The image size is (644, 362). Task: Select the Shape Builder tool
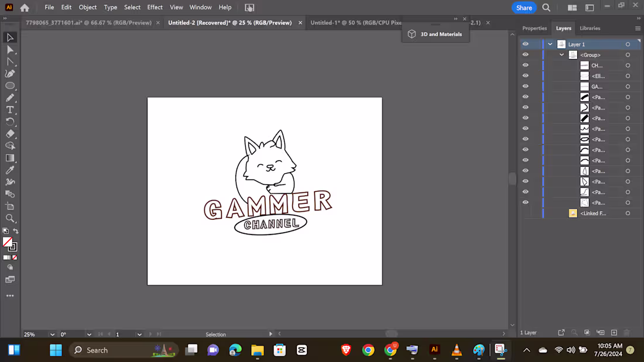pyautogui.click(x=10, y=146)
